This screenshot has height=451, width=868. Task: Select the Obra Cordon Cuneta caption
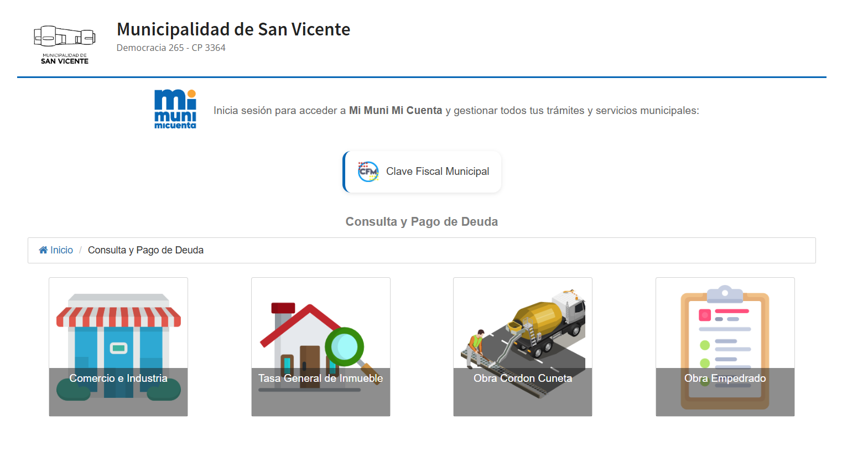pyautogui.click(x=523, y=379)
